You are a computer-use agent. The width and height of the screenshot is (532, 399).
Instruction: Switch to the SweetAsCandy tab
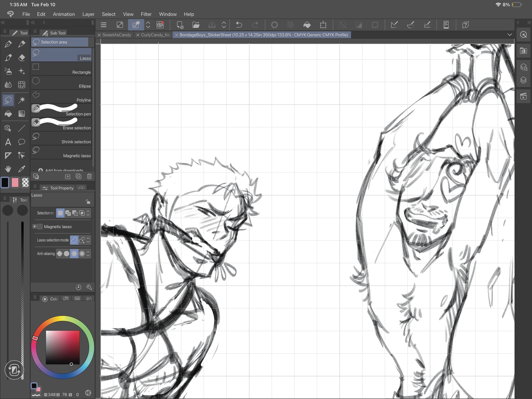click(x=117, y=35)
